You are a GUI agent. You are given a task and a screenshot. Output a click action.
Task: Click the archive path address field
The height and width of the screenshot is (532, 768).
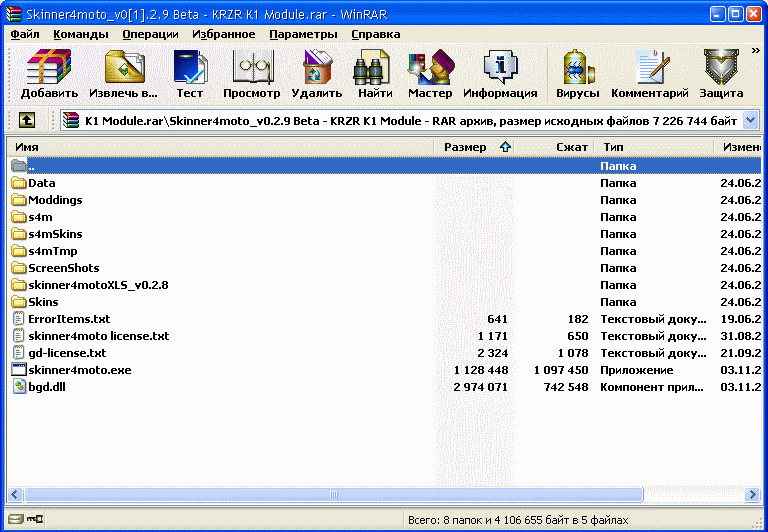tap(409, 121)
